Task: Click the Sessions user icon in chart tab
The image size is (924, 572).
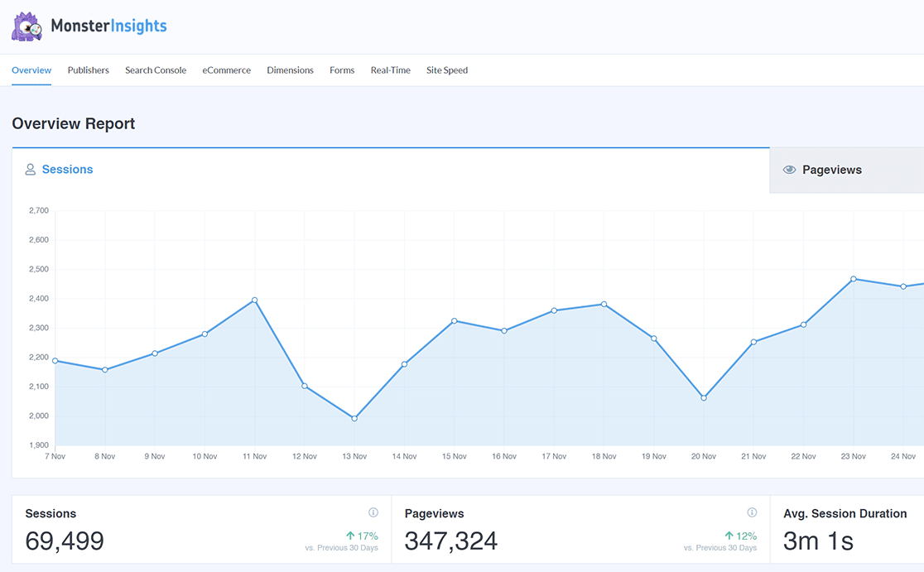Action: pyautogui.click(x=30, y=170)
